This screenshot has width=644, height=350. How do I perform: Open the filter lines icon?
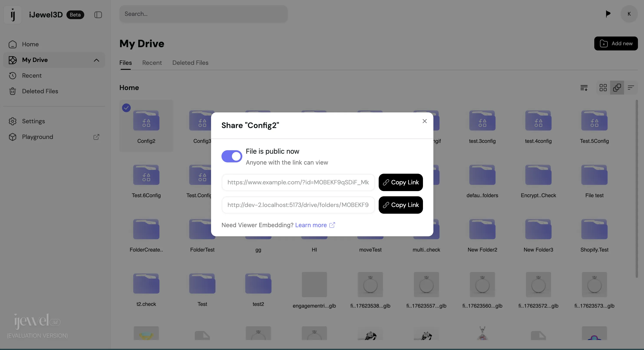(631, 88)
